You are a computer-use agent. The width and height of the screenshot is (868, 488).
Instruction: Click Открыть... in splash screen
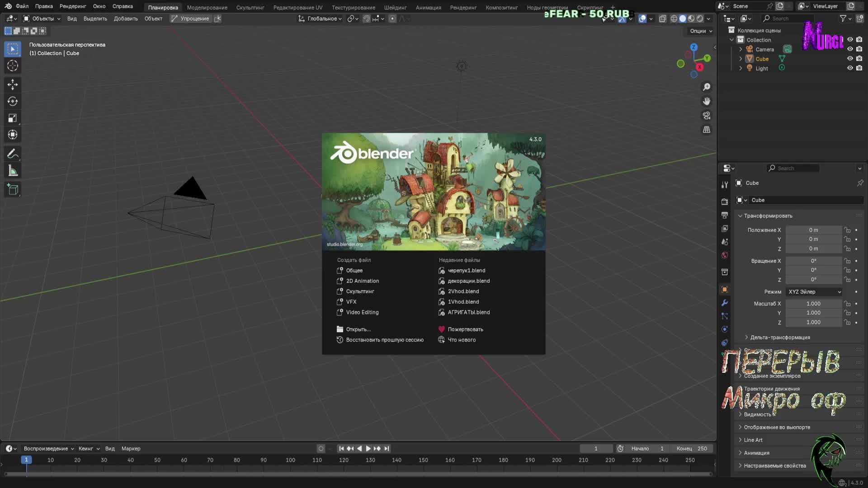[x=358, y=329]
